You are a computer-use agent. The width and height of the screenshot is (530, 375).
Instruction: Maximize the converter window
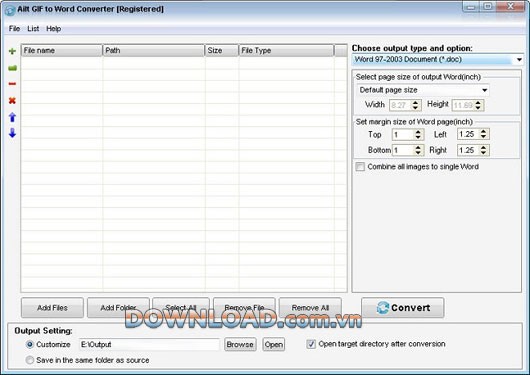click(x=488, y=6)
